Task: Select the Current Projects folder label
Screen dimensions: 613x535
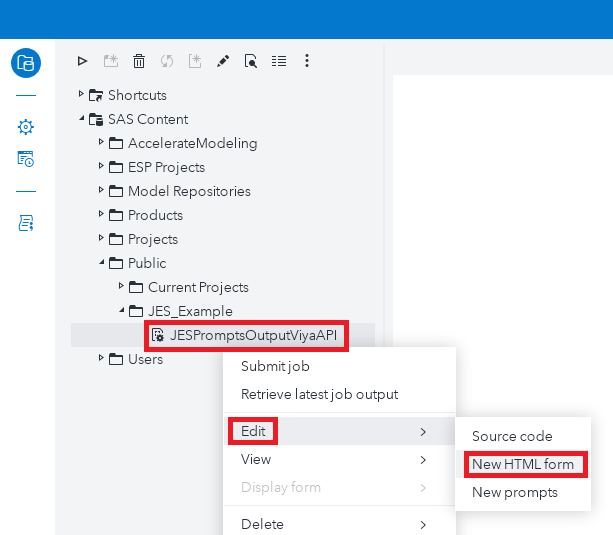Action: click(x=199, y=287)
